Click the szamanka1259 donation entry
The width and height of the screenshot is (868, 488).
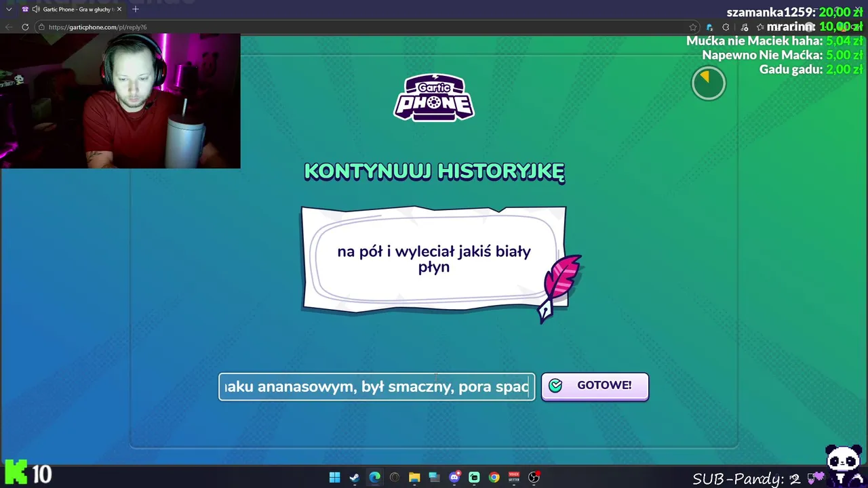[794, 12]
